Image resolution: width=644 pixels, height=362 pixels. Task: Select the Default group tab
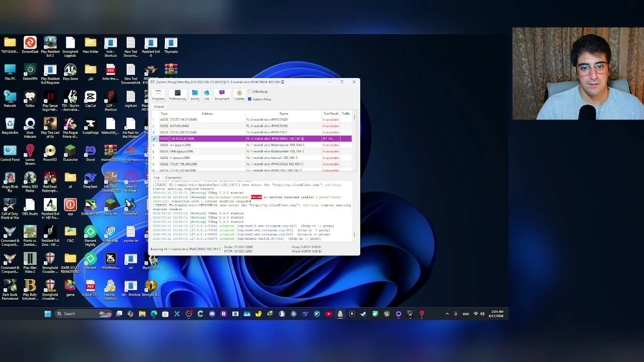(159, 107)
